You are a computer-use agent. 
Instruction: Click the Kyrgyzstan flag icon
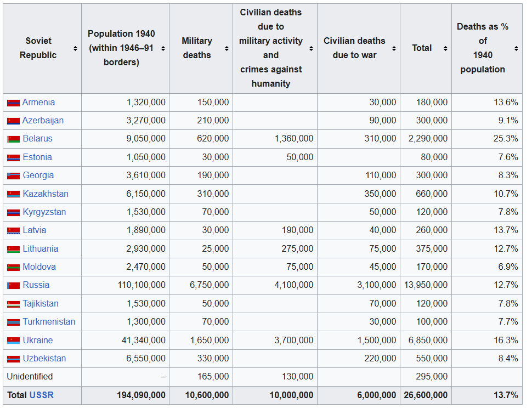[x=13, y=213]
